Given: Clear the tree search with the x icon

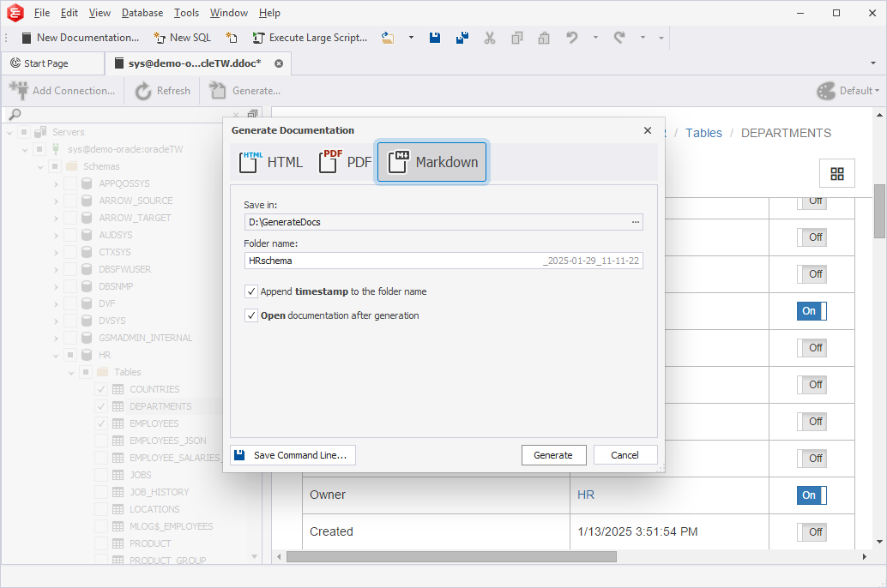Looking at the screenshot, I should point(236,115).
